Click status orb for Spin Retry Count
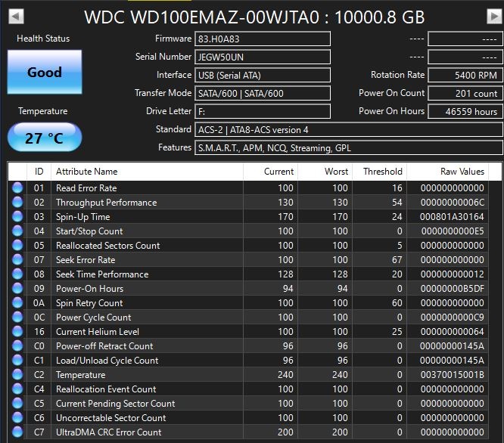The width and height of the screenshot is (504, 443). pos(17,302)
